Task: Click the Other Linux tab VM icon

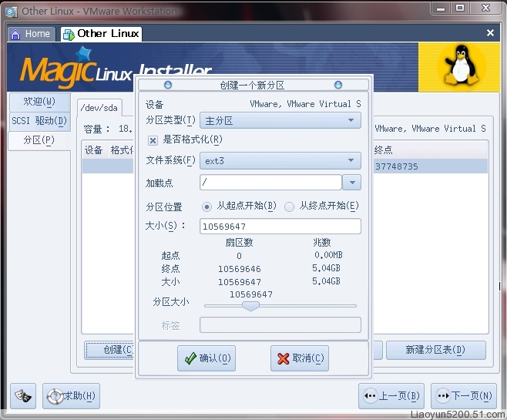Action: pos(69,34)
